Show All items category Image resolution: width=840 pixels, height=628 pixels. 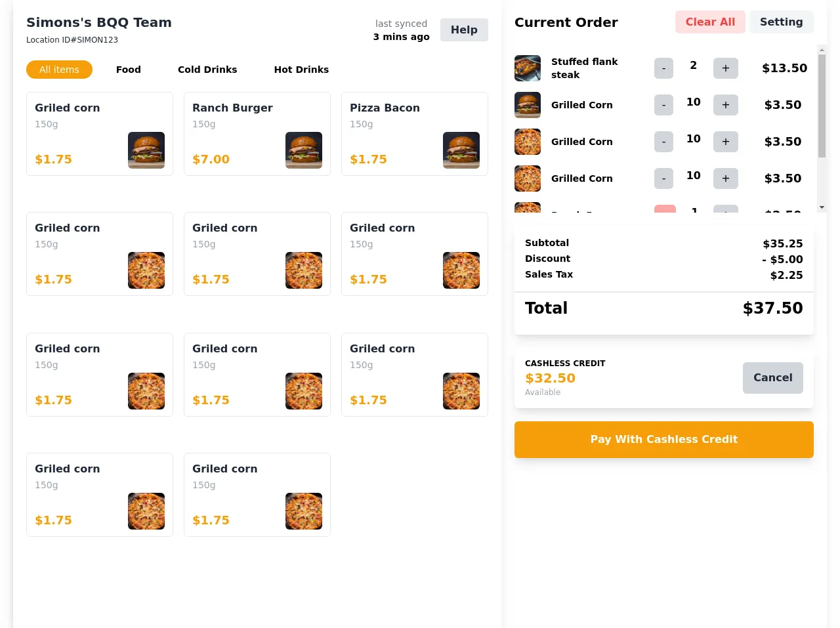click(59, 70)
